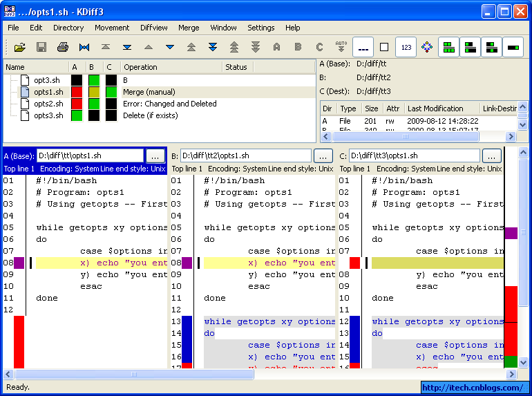Select opts2.sh in the directory tree
Image resolution: width=532 pixels, height=396 pixels.
[48, 104]
